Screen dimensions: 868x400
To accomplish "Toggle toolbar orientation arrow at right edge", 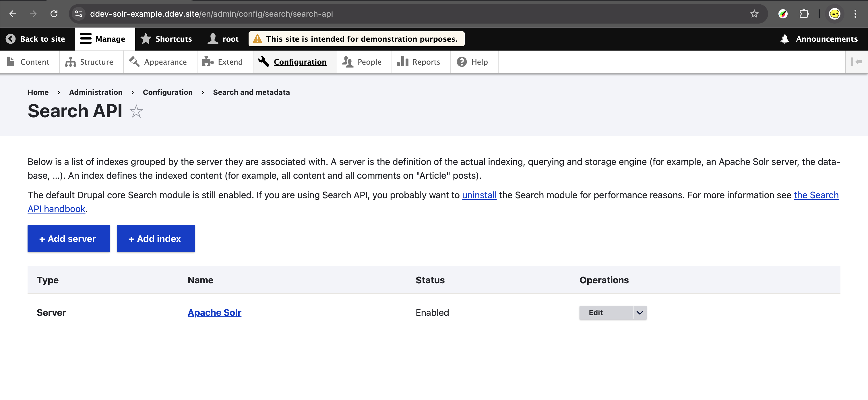I will click(856, 62).
